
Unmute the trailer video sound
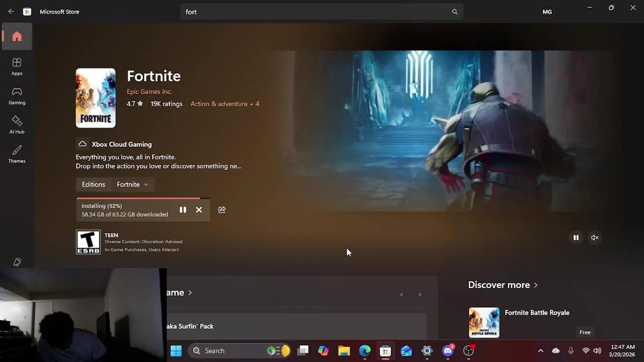pos(595,237)
